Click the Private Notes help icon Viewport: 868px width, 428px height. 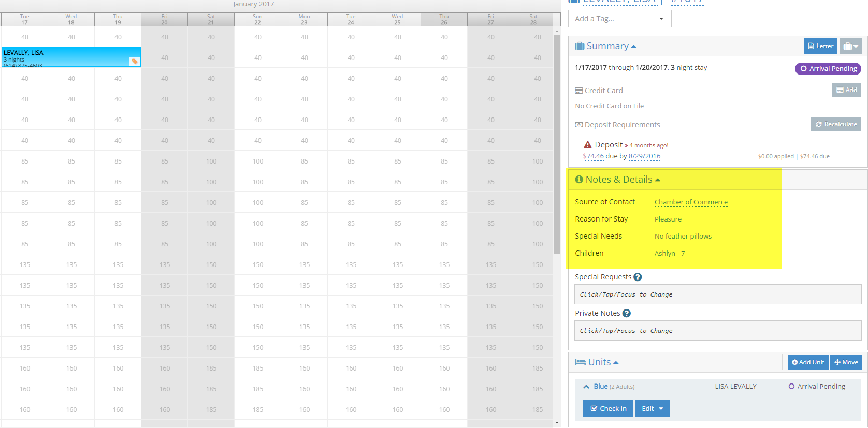626,313
